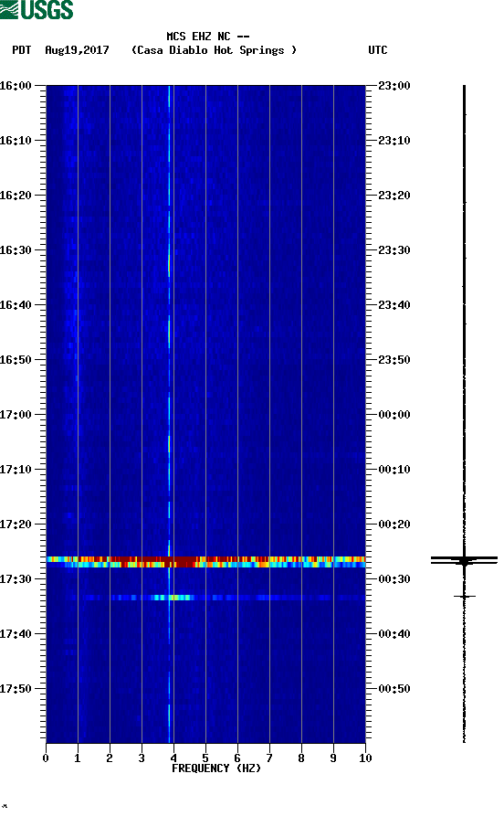Click the 17:40 PDT time label
Screen dimensions: 504x816
[16, 634]
